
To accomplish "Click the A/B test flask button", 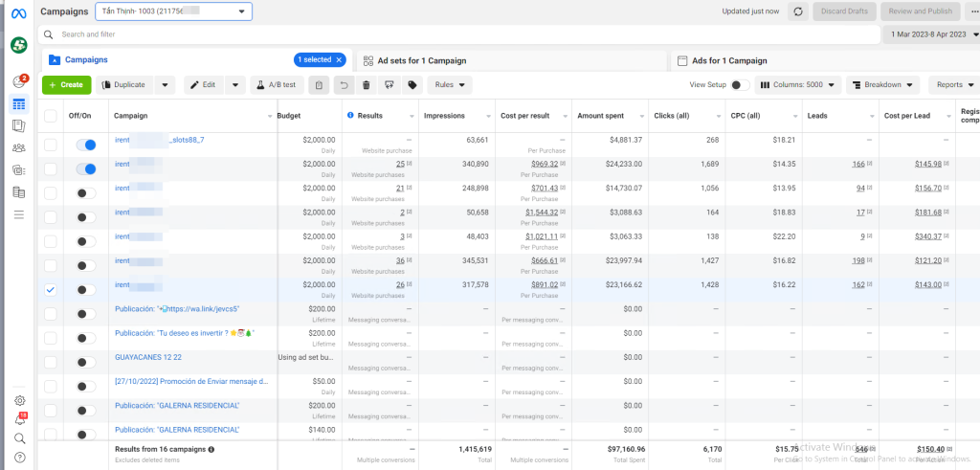I will click(x=277, y=85).
